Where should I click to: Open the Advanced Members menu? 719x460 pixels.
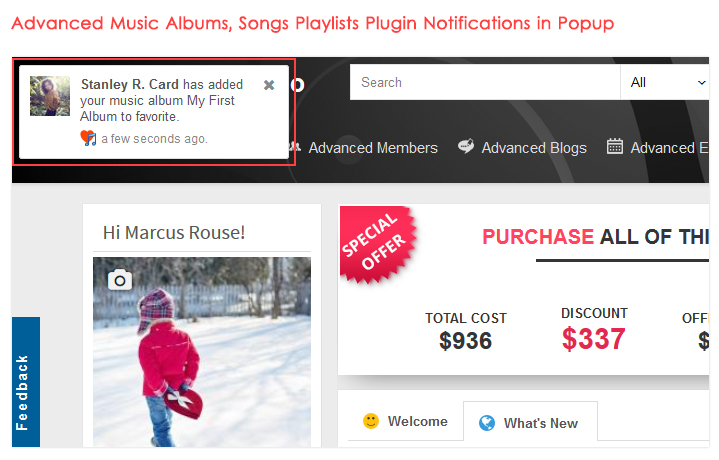tap(372, 148)
